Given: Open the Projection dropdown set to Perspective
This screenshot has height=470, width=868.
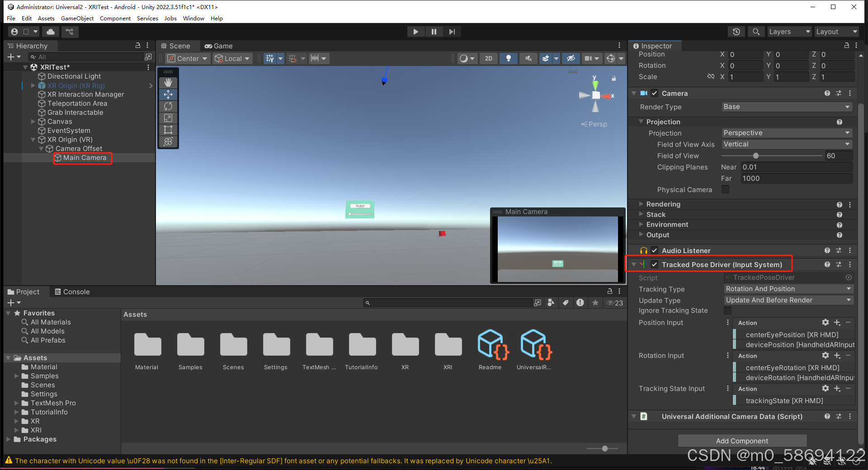Looking at the screenshot, I should pyautogui.click(x=787, y=133).
